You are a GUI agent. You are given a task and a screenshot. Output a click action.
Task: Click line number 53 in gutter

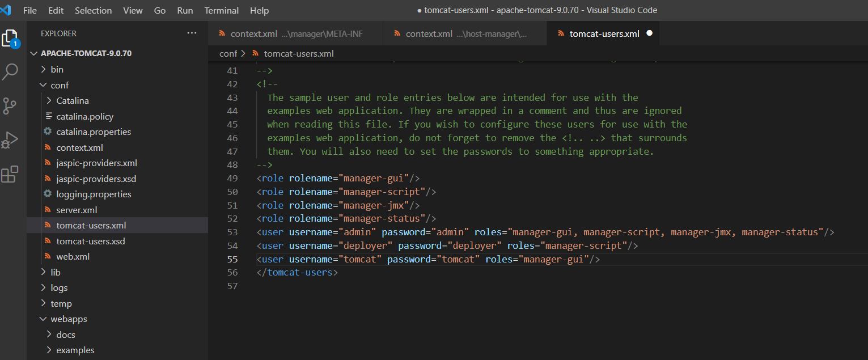(232, 232)
